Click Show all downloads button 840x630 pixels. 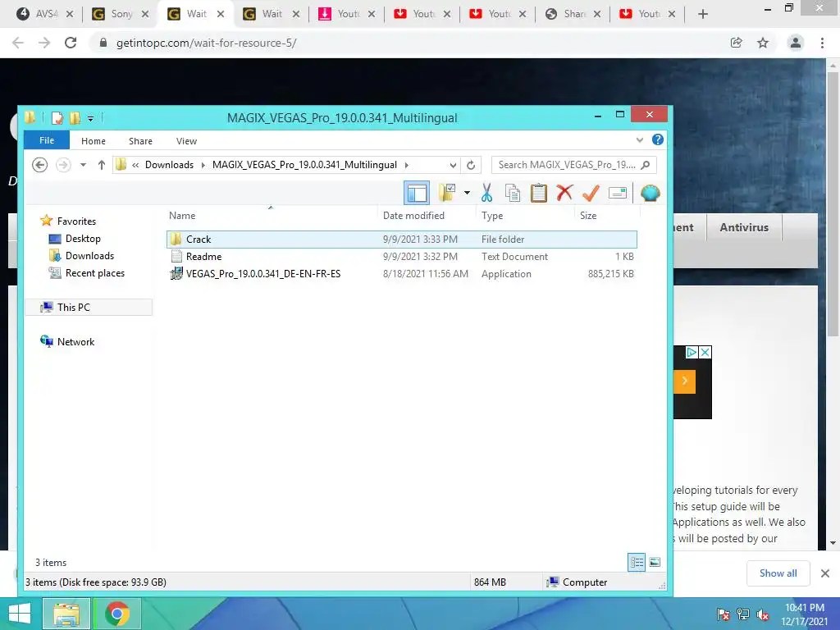click(x=778, y=573)
